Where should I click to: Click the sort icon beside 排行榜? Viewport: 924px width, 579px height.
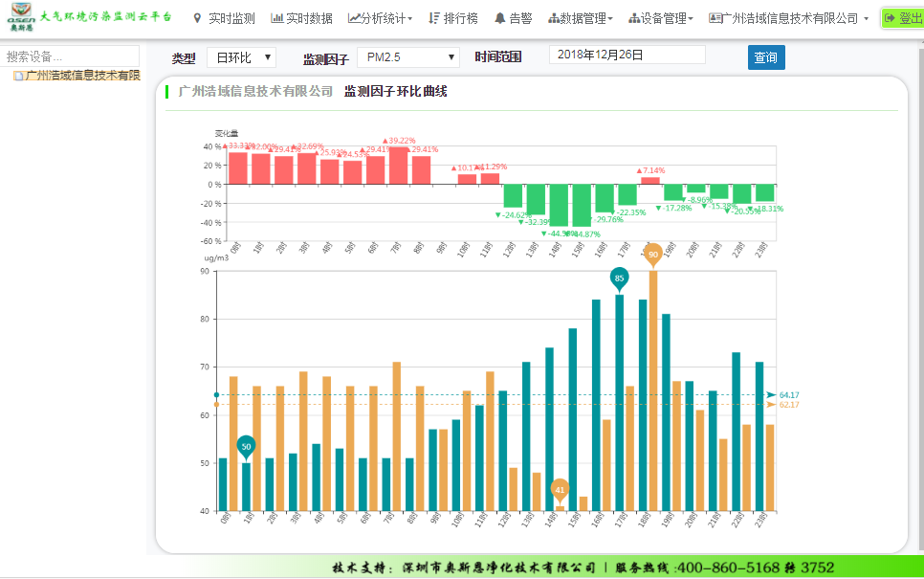(x=434, y=18)
